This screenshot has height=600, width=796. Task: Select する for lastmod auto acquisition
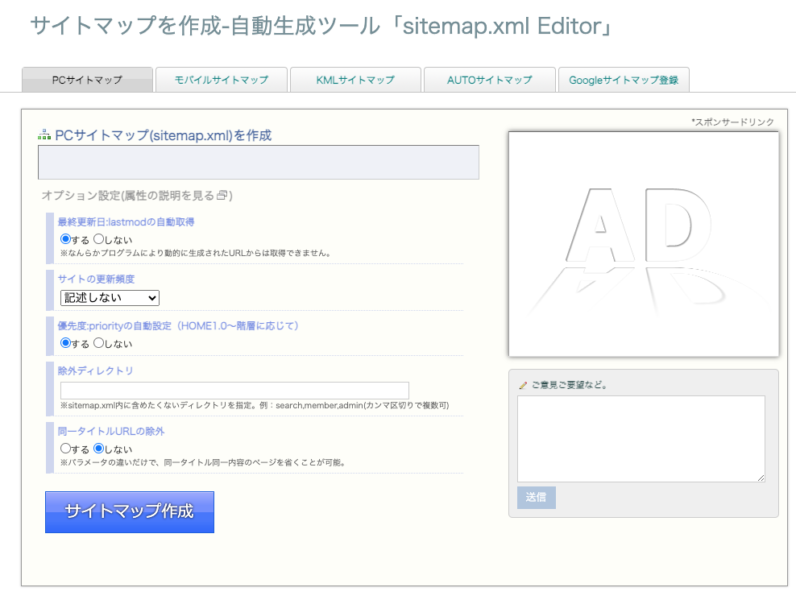65,239
